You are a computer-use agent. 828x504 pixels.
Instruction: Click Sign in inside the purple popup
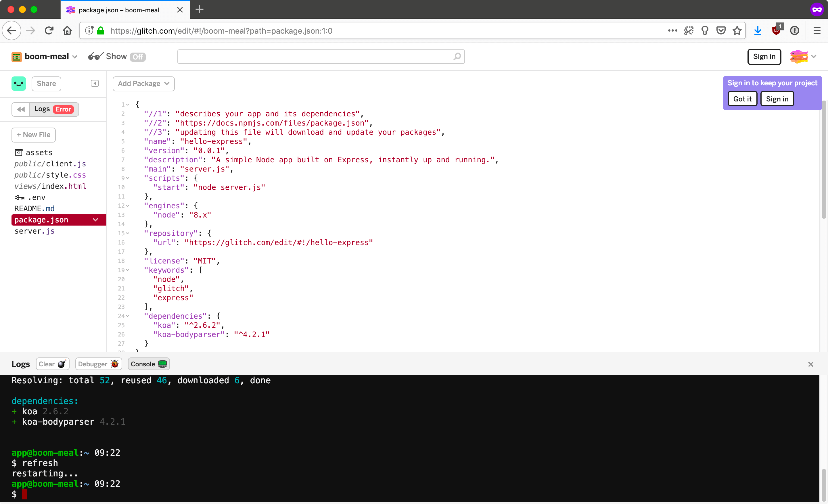coord(777,99)
